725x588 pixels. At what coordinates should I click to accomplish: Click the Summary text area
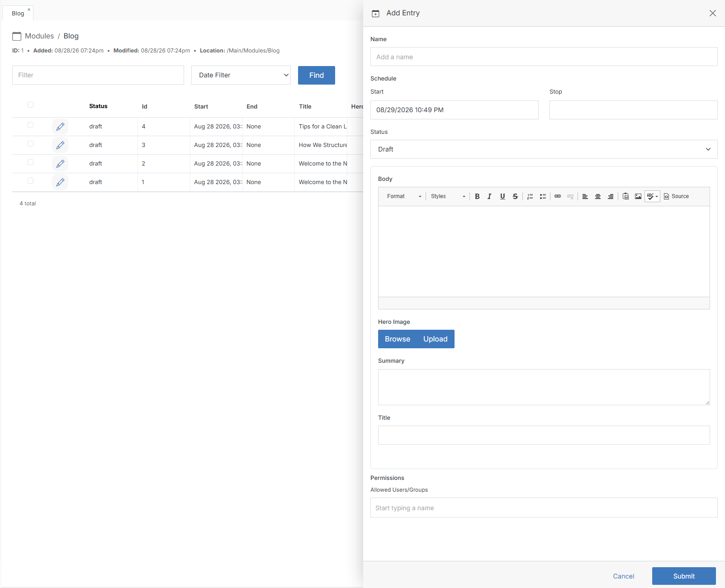coord(544,387)
